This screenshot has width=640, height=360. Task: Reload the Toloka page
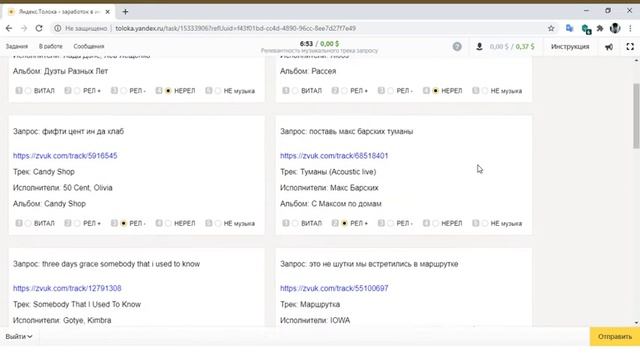click(x=39, y=28)
